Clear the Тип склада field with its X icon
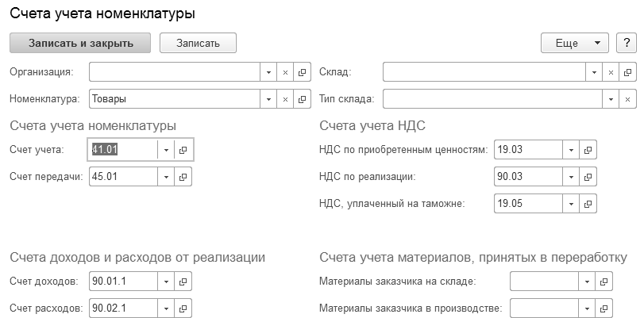Screen dimensions: 644x318 point(628,100)
